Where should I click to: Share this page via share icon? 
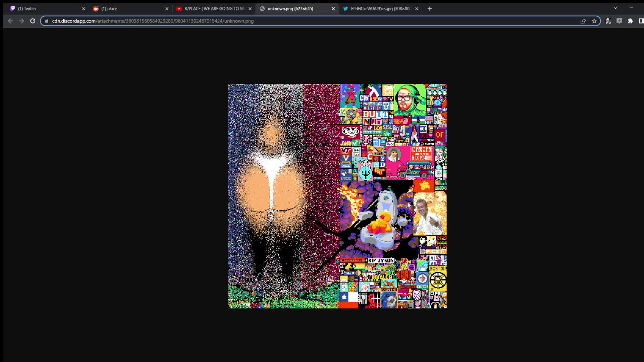583,21
